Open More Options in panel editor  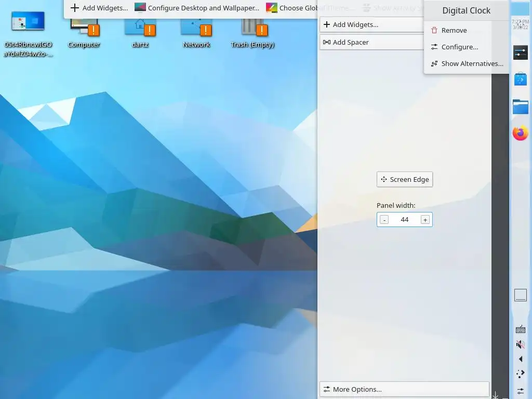(x=404, y=389)
